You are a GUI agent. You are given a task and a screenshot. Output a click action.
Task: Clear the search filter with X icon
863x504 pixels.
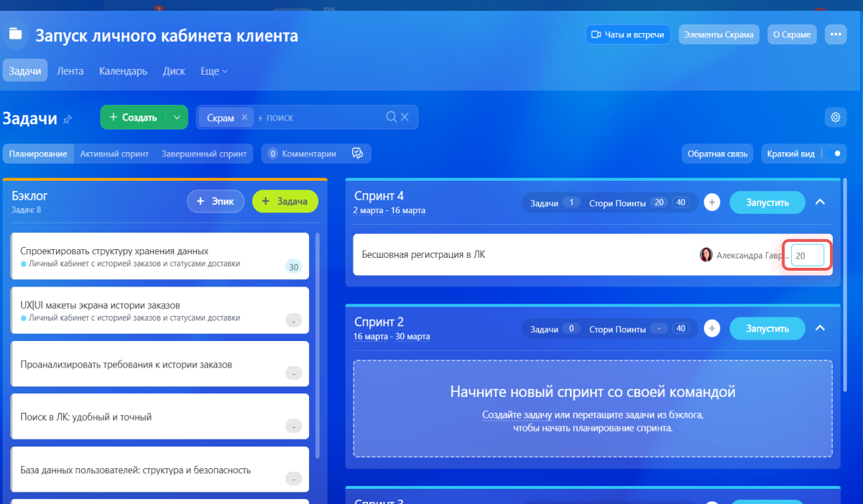405,117
